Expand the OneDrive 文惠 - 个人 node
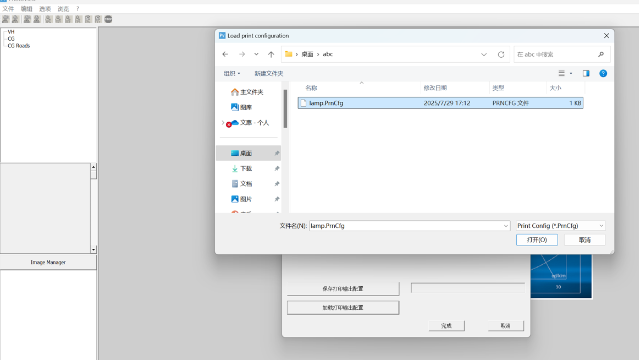 [222, 122]
